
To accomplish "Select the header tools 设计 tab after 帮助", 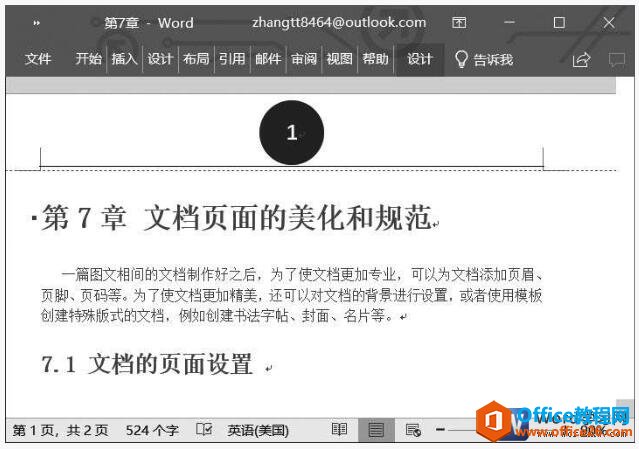I will (419, 59).
